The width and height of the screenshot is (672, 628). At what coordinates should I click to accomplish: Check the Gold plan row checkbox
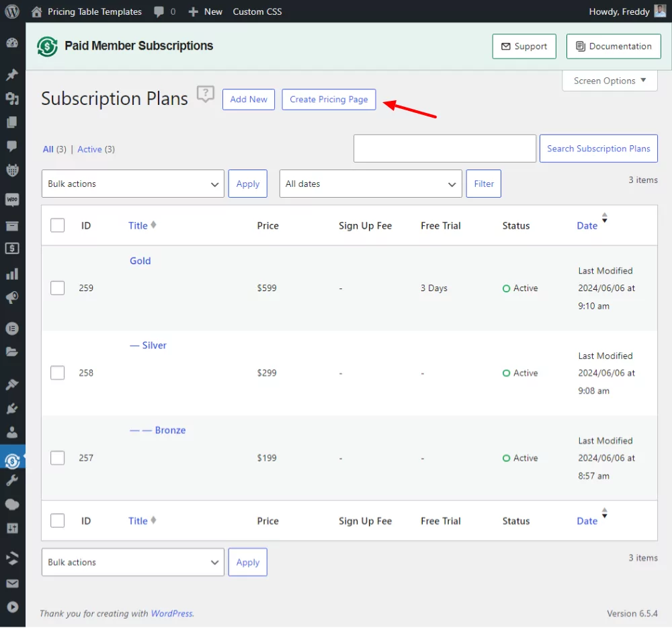(x=57, y=288)
